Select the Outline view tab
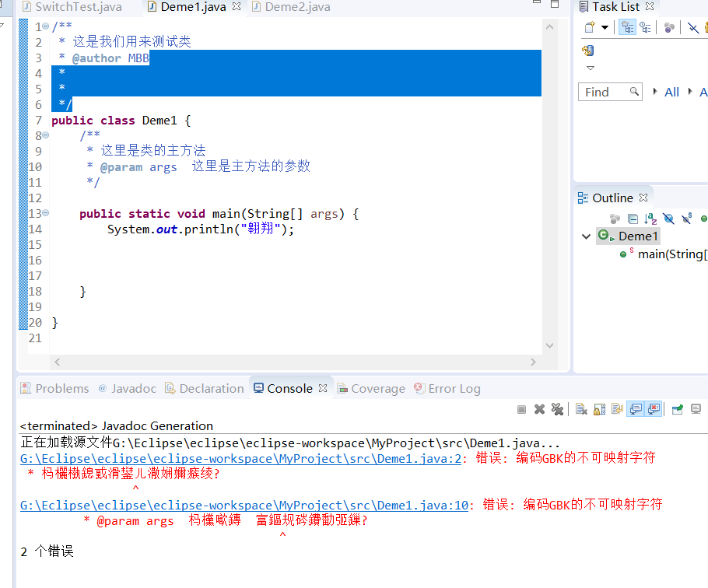The image size is (708, 588). [x=612, y=198]
